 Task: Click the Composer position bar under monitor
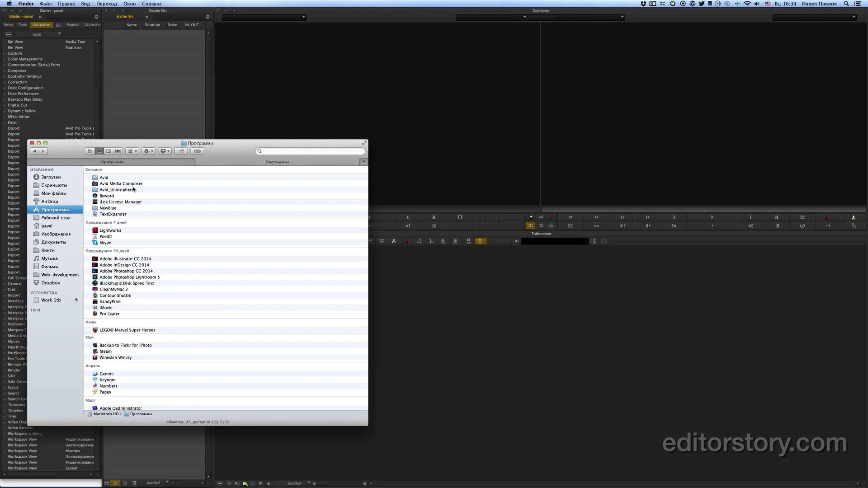coord(703,210)
